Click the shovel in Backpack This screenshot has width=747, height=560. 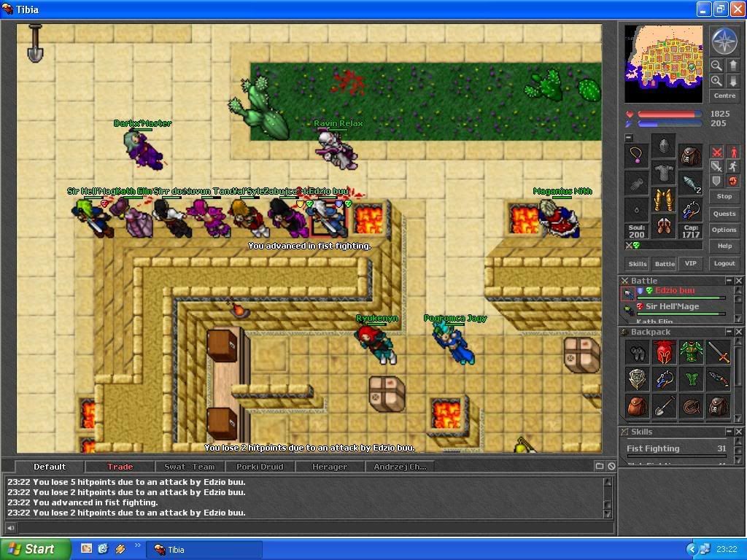[664, 407]
